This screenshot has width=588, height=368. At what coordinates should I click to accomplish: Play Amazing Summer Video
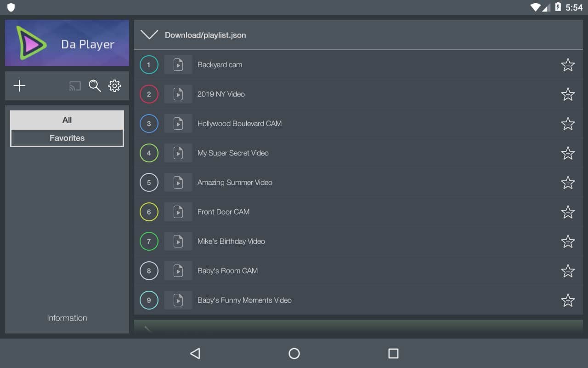click(235, 183)
